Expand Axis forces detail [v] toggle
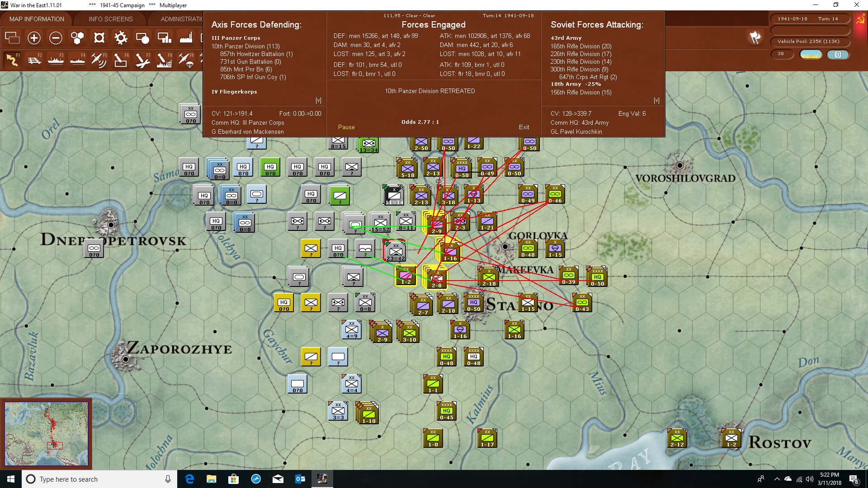The width and height of the screenshot is (868, 488). (318, 100)
